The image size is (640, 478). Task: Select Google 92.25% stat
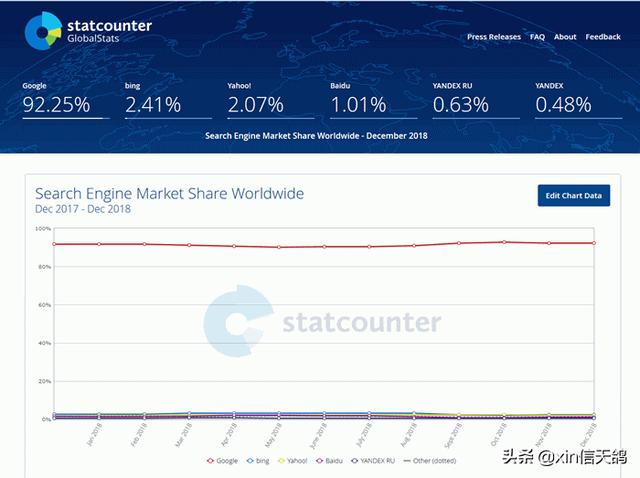(66, 100)
